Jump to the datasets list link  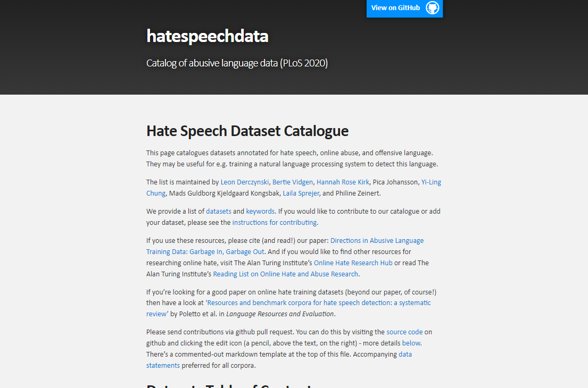point(218,211)
